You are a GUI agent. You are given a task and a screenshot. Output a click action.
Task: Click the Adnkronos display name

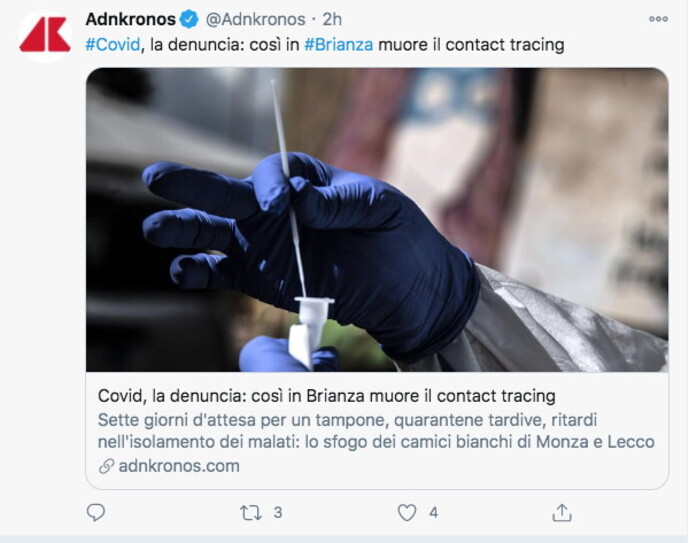click(x=131, y=19)
